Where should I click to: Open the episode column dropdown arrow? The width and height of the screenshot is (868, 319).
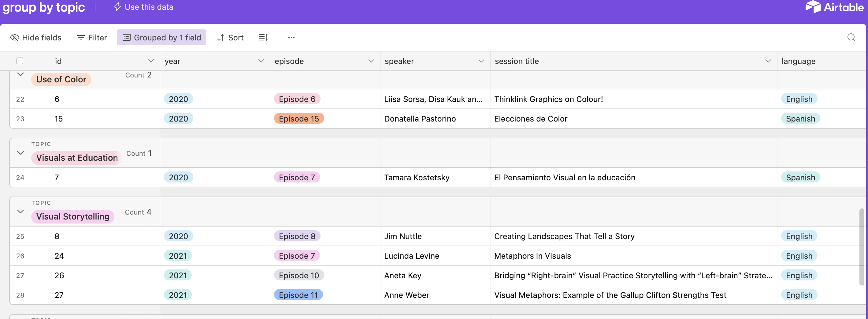[371, 61]
